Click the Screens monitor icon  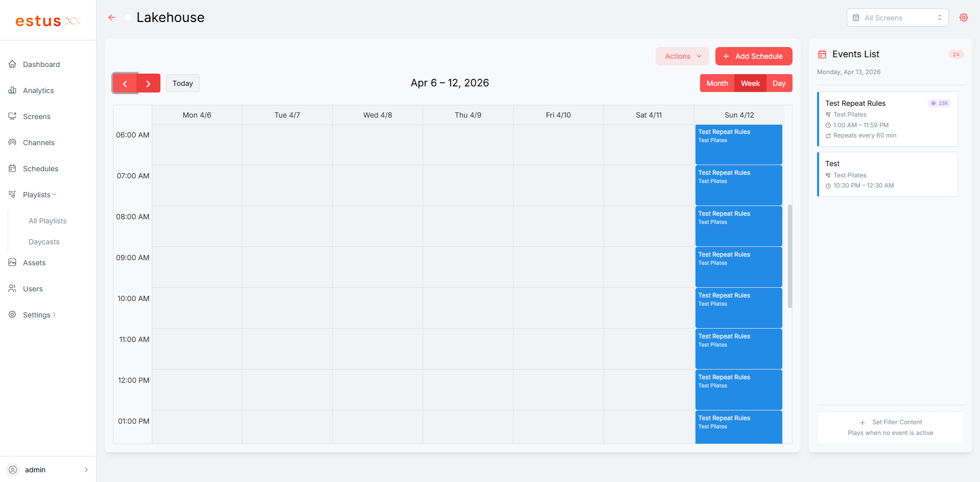click(x=12, y=116)
